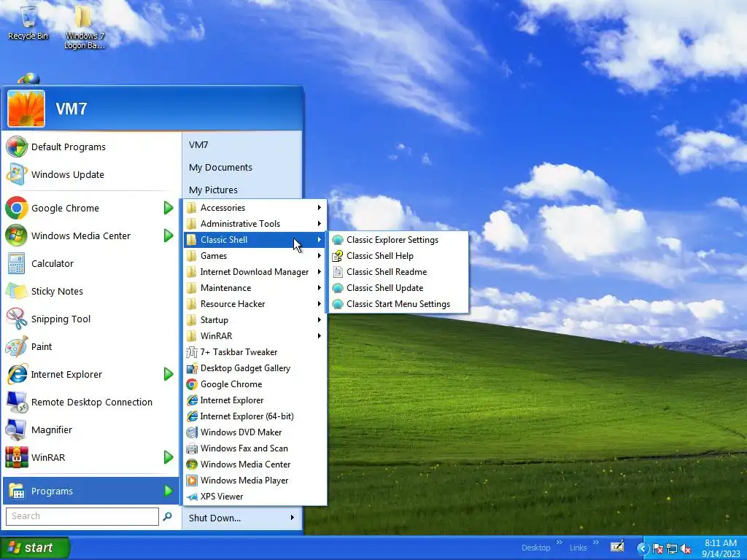The width and height of the screenshot is (747, 560).
Task: Open Windows Fax and Scan
Action: click(x=255, y=448)
